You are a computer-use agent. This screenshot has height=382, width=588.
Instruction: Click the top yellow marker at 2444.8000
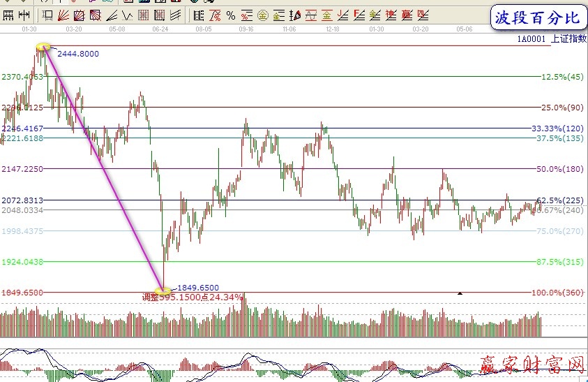tap(43, 47)
